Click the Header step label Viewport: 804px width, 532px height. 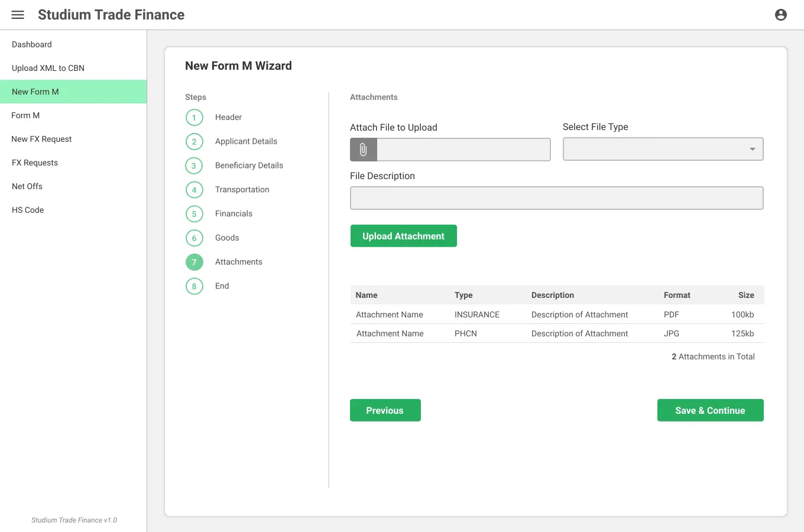click(228, 117)
